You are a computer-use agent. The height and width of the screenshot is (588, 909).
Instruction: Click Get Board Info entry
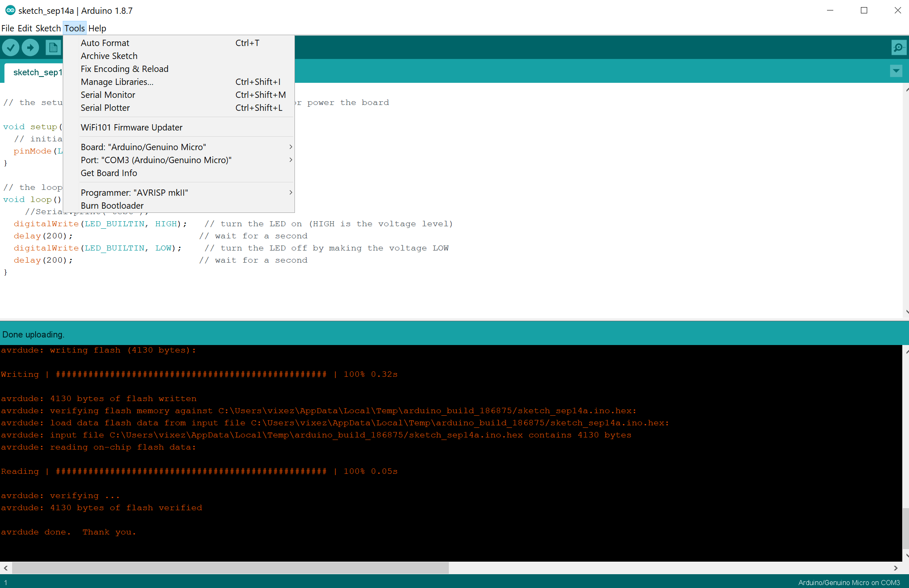tap(109, 173)
